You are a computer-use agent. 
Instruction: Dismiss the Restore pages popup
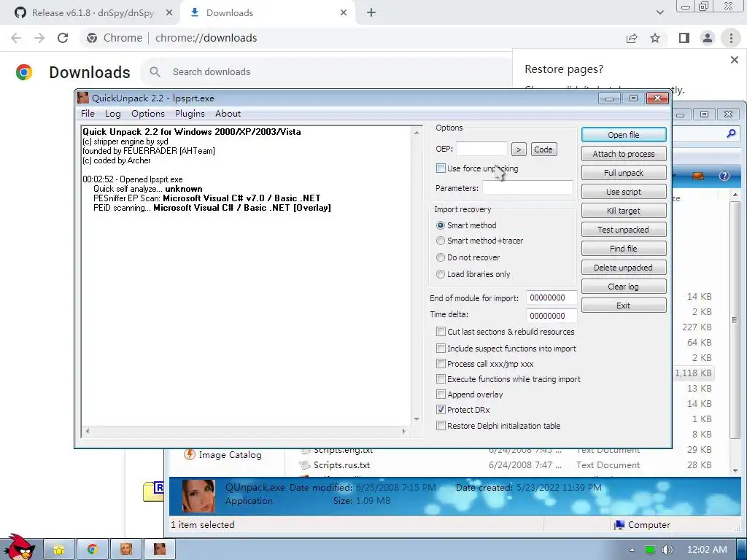(735, 60)
